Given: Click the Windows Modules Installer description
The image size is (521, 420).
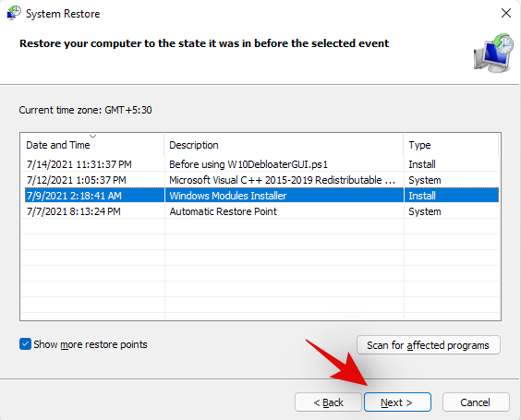Looking at the screenshot, I should click(228, 196).
